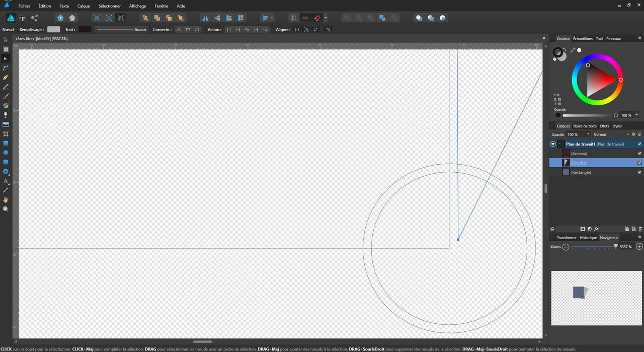Select the Place Image tool
The image size is (644, 352).
[x=6, y=124]
